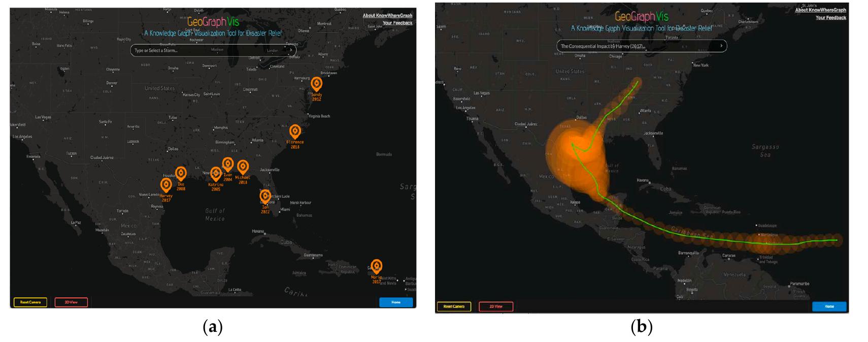Click the 'Sargasso Sea' label in panel (b)
Viewport: 868px width, 342px height.
765,151
